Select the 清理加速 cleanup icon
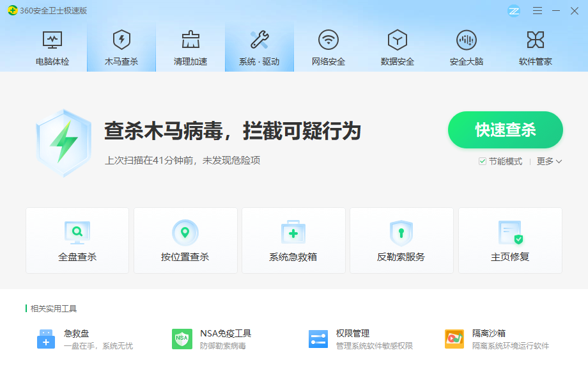Image resolution: width=588 pixels, height=371 pixels. (190, 46)
